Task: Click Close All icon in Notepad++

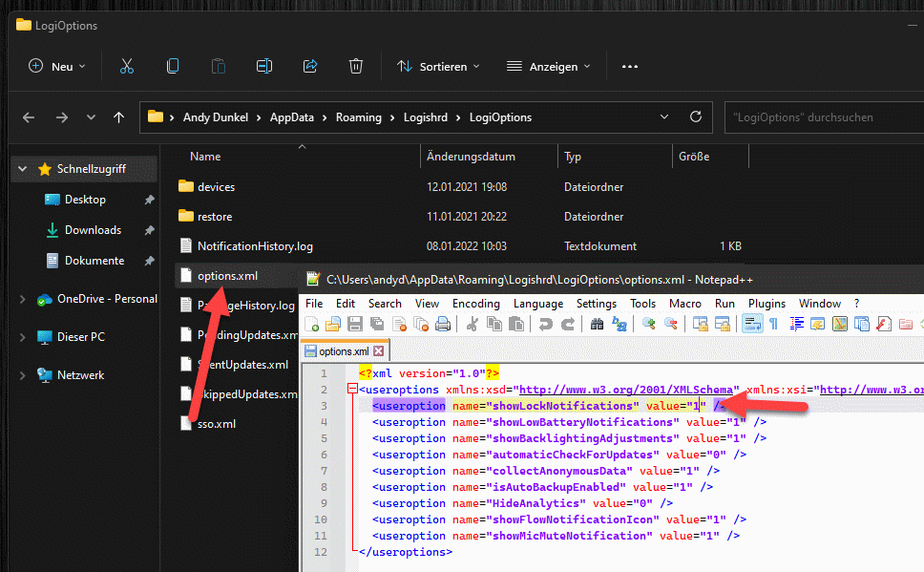Action: tap(421, 324)
